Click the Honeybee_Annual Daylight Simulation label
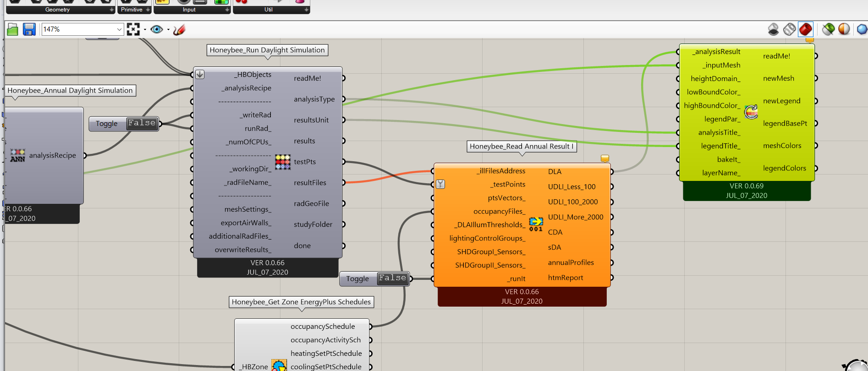 point(70,90)
